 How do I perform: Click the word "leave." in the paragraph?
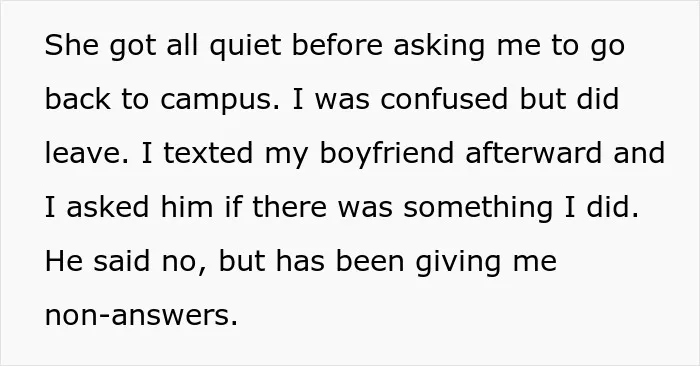click(87, 153)
